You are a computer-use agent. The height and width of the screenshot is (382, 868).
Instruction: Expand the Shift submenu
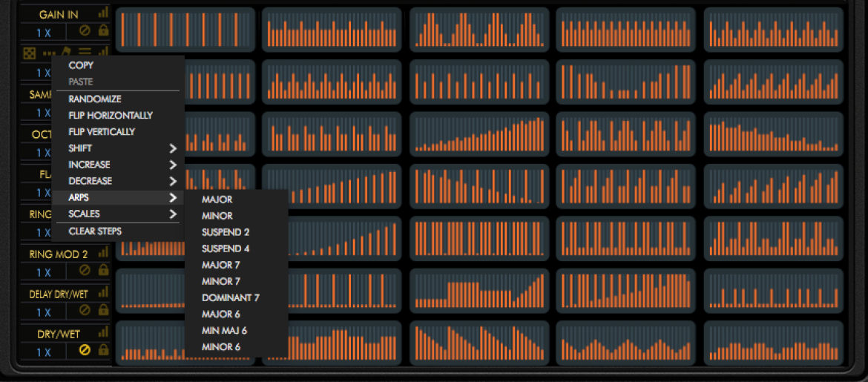point(118,148)
